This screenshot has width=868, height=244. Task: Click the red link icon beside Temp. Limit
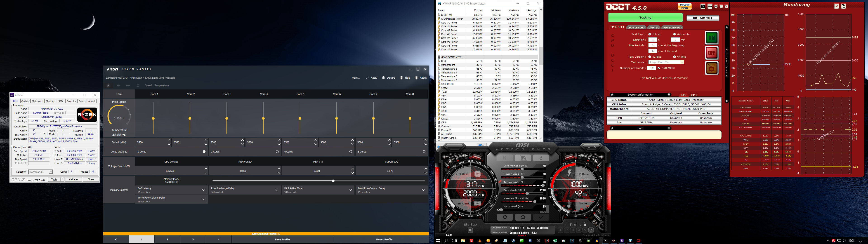click(x=500, y=182)
